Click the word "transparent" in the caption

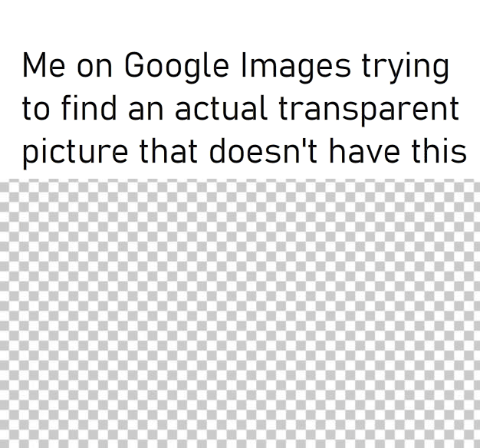tap(369, 110)
